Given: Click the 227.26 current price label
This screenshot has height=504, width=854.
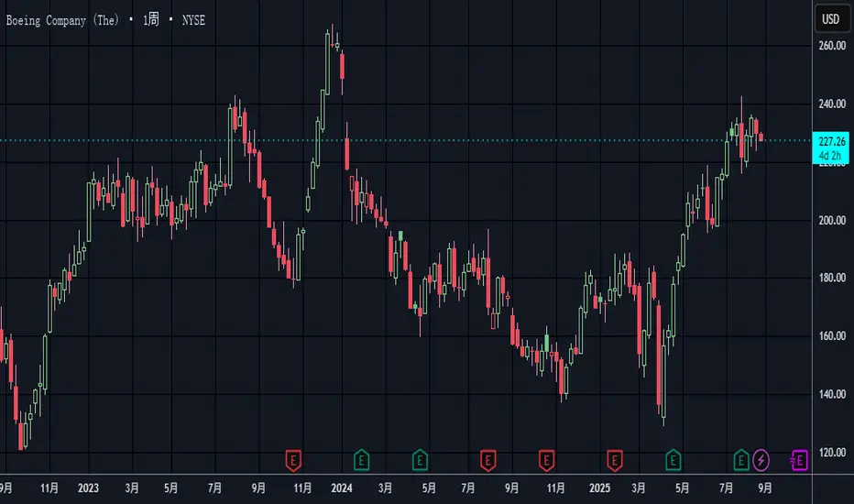Looking at the screenshot, I should point(830,140).
